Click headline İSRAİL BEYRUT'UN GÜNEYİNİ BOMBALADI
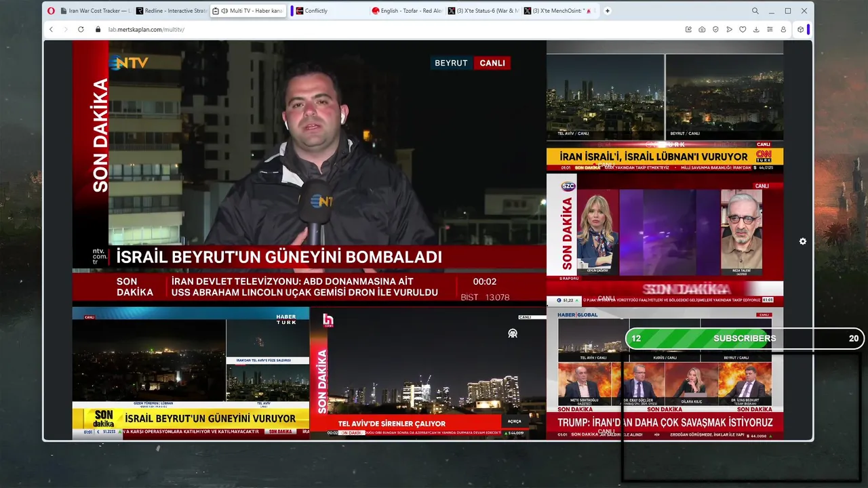This screenshot has height=488, width=868. [x=279, y=258]
